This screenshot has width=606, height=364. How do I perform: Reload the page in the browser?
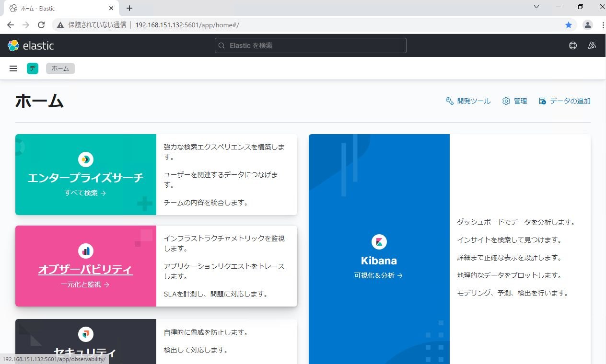[x=41, y=25]
